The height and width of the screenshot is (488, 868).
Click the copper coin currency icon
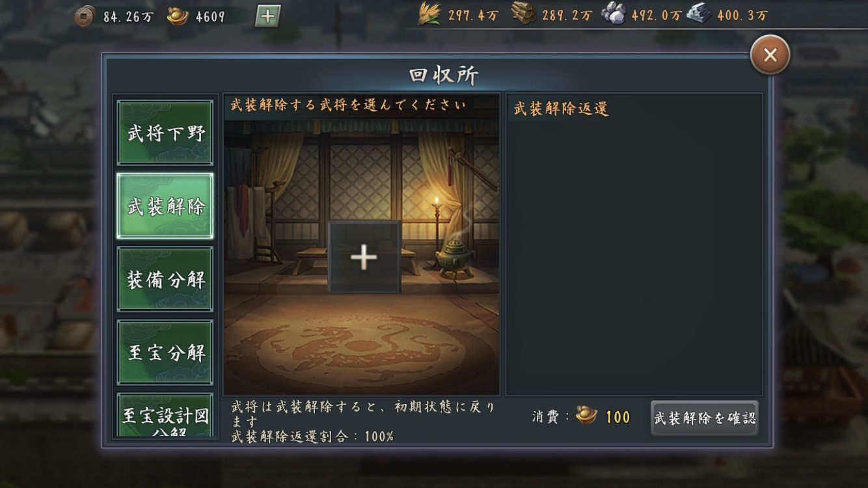[84, 16]
